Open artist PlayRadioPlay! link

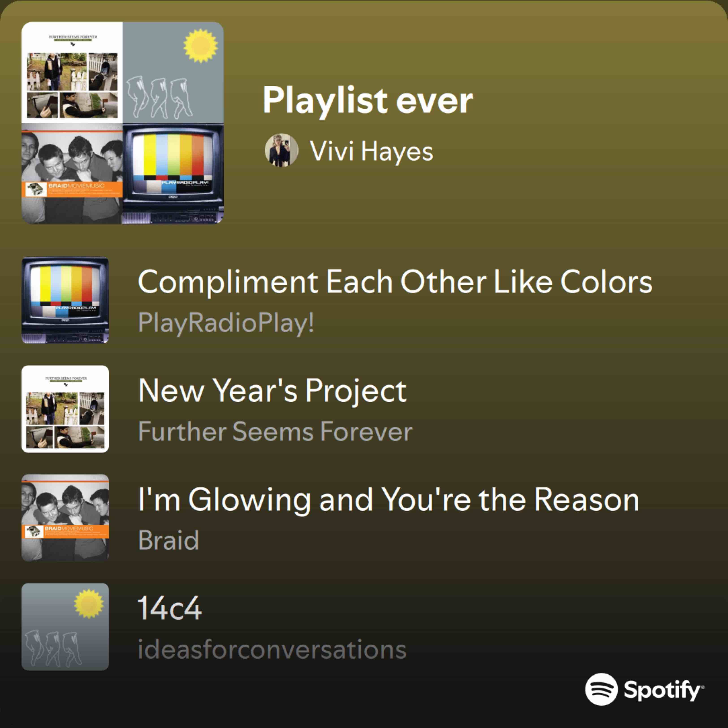226,323
